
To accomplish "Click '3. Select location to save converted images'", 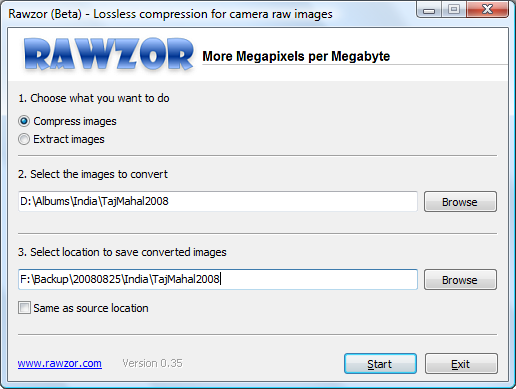I will click(122, 252).
